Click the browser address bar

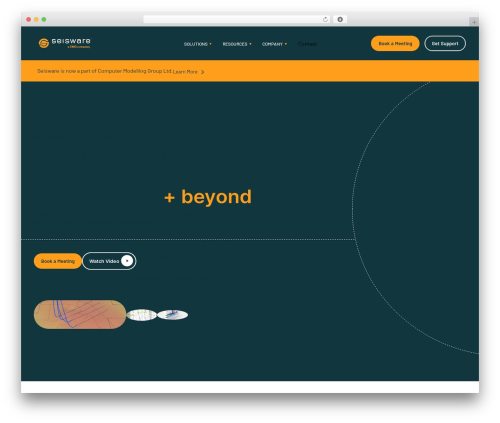[x=236, y=20]
